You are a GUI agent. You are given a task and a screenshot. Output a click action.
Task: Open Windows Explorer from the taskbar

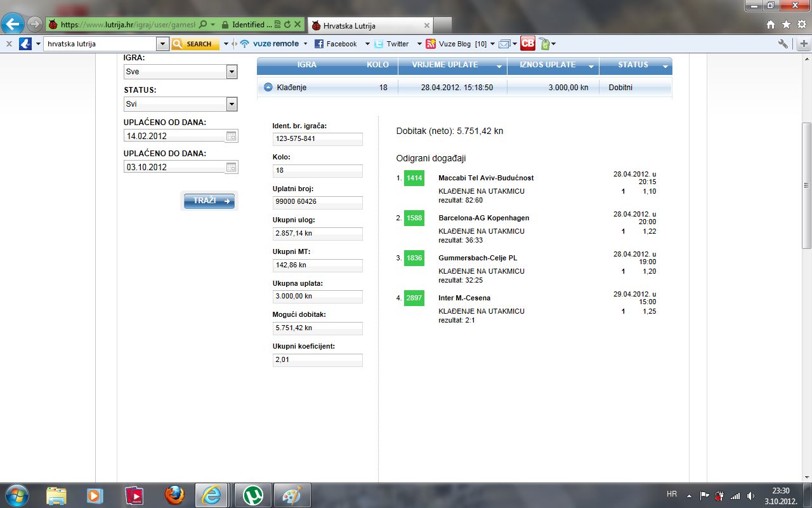(56, 495)
